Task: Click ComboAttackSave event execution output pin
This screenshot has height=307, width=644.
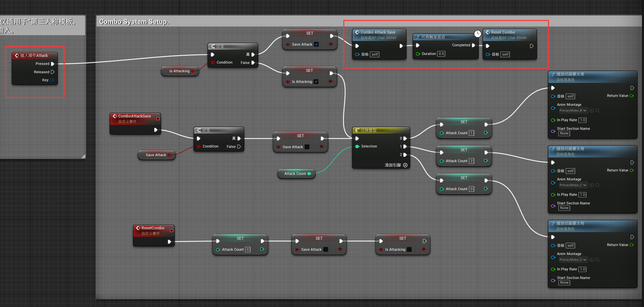Action: pos(156,130)
